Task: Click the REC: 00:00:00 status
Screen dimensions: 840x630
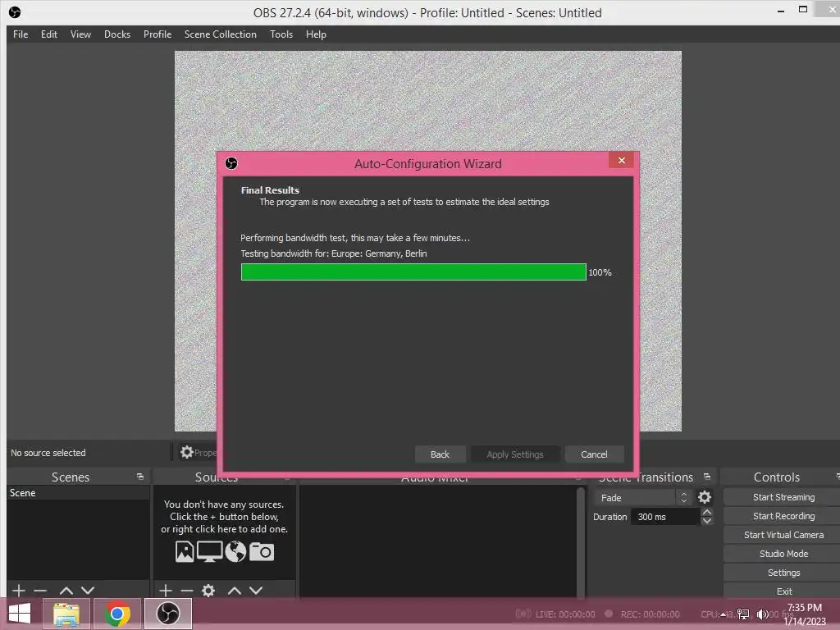Action: point(650,614)
